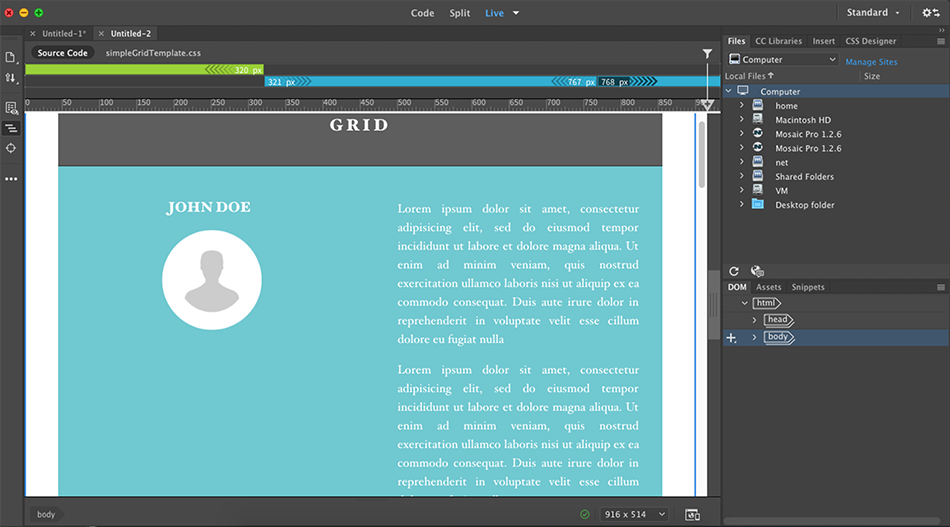950x527 pixels.
Task: Click the Size column header
Action: pyautogui.click(x=872, y=76)
